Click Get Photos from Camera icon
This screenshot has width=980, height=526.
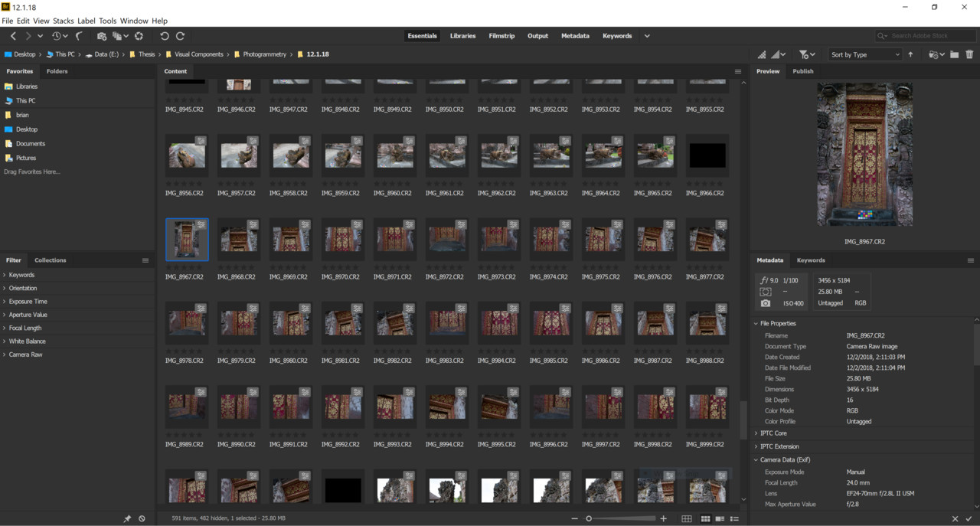click(102, 36)
